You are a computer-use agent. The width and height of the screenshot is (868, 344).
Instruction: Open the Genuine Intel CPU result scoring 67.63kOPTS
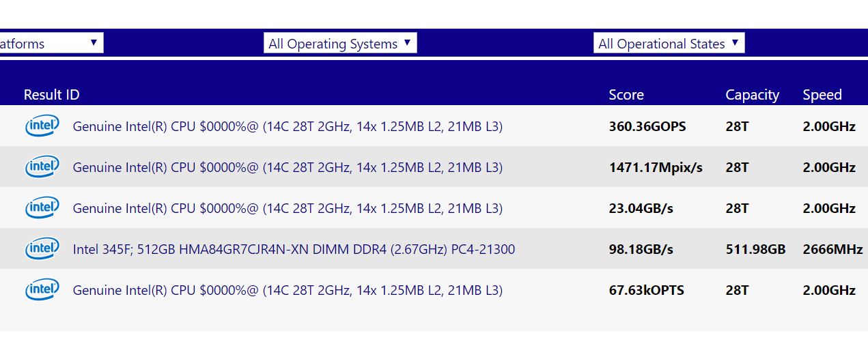point(288,290)
